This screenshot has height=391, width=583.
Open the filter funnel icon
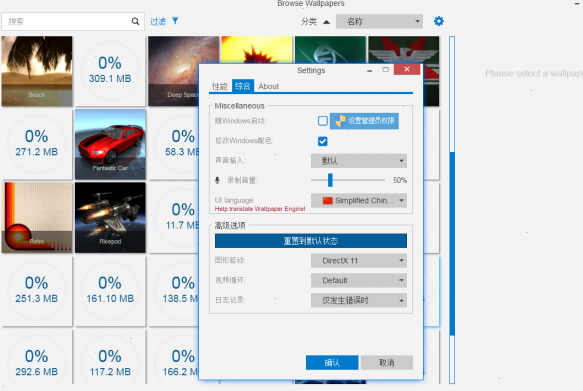(175, 21)
